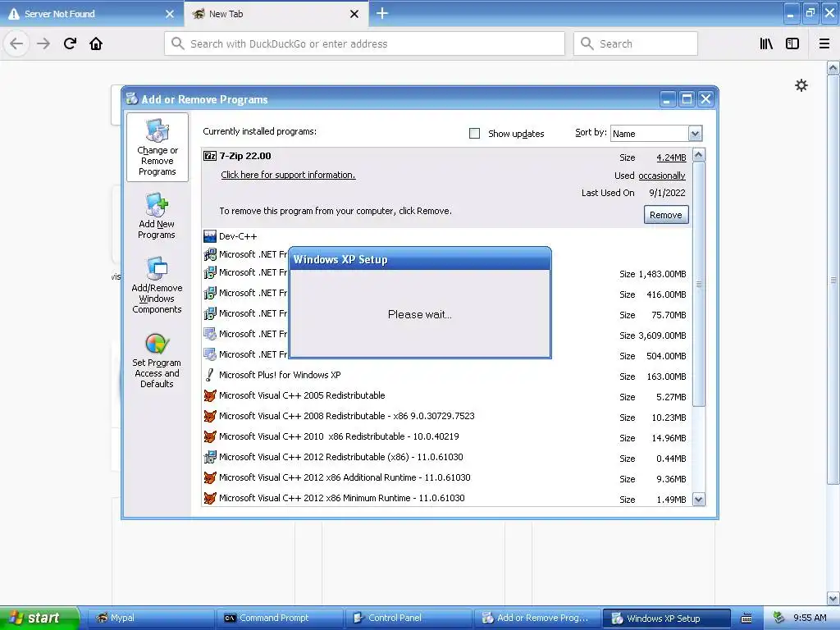Click Visual C++ 2012 Minimum Runtime icon
The width and height of the screenshot is (840, 630).
click(x=210, y=498)
